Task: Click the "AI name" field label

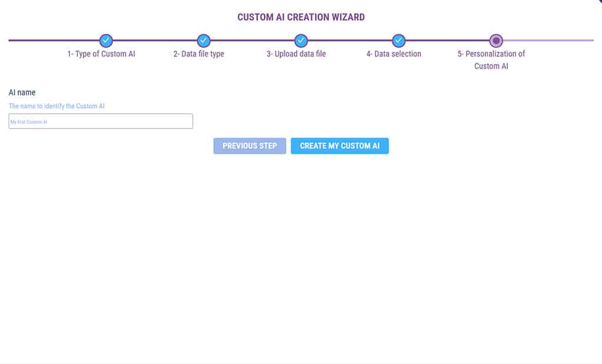Action: tap(22, 93)
